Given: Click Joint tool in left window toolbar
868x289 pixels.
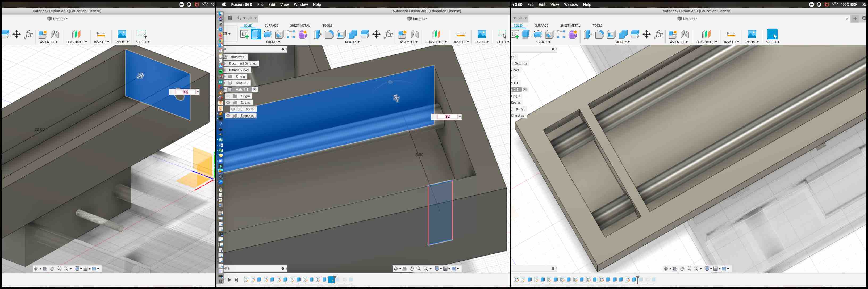Looking at the screenshot, I should tap(55, 34).
